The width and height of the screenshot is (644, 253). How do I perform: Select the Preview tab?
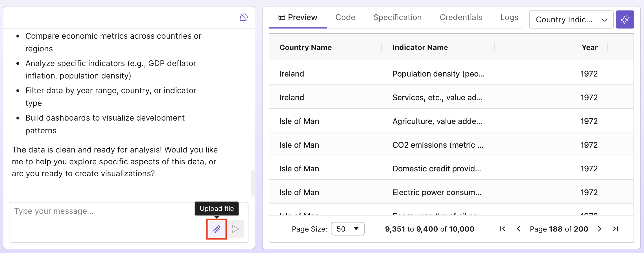tap(298, 18)
